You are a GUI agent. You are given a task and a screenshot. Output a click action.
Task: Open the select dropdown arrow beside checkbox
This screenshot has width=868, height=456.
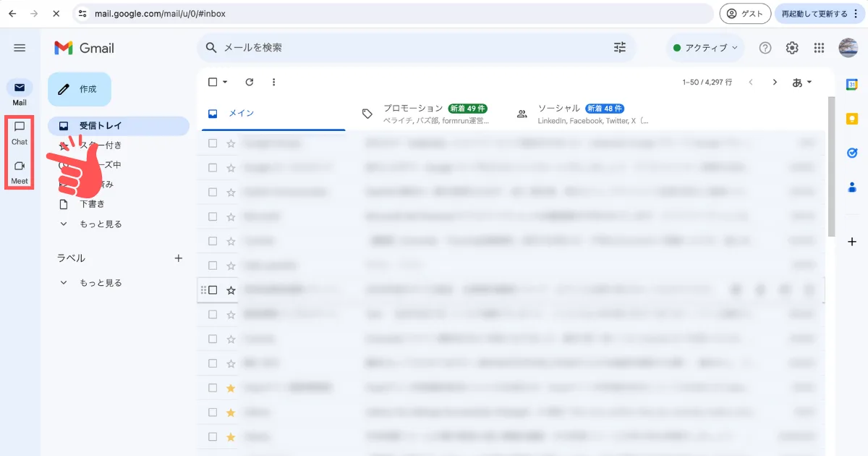tap(225, 82)
